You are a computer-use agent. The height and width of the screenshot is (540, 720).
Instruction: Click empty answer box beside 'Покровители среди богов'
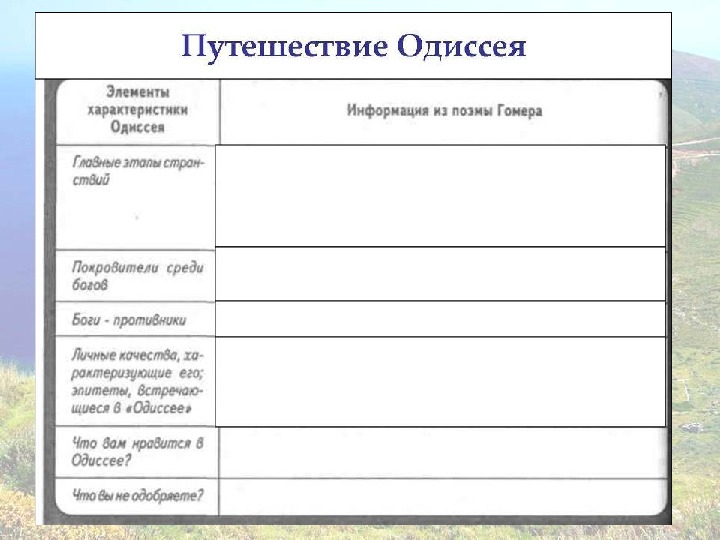click(440, 274)
